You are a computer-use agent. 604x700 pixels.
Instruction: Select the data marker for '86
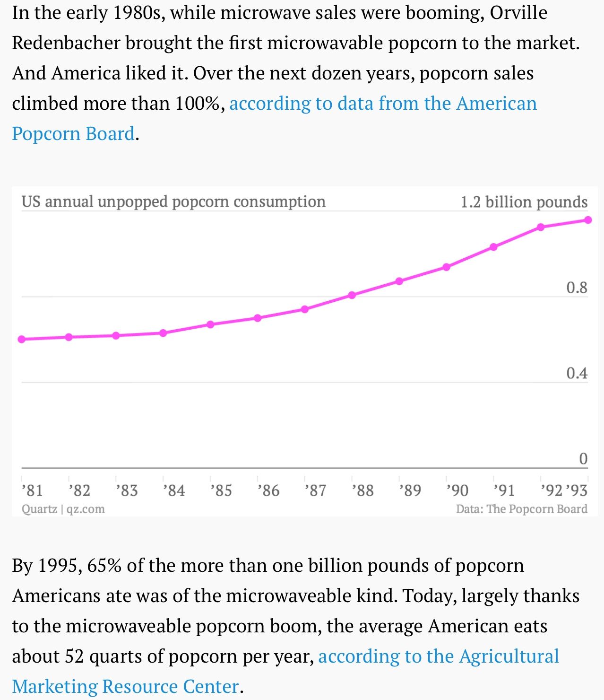tap(258, 318)
